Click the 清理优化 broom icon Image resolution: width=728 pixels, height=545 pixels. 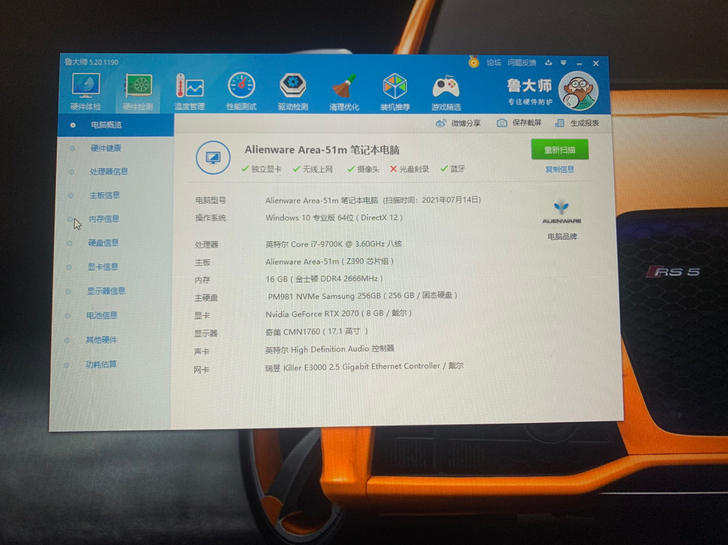coord(344,91)
